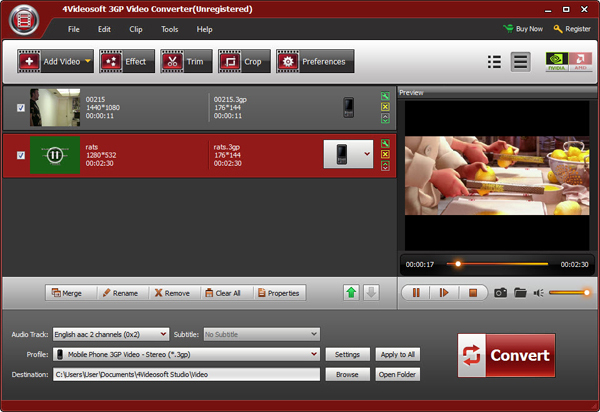Uncheck the rats video checkbox
Viewport: 600px width, 412px height.
[21, 155]
